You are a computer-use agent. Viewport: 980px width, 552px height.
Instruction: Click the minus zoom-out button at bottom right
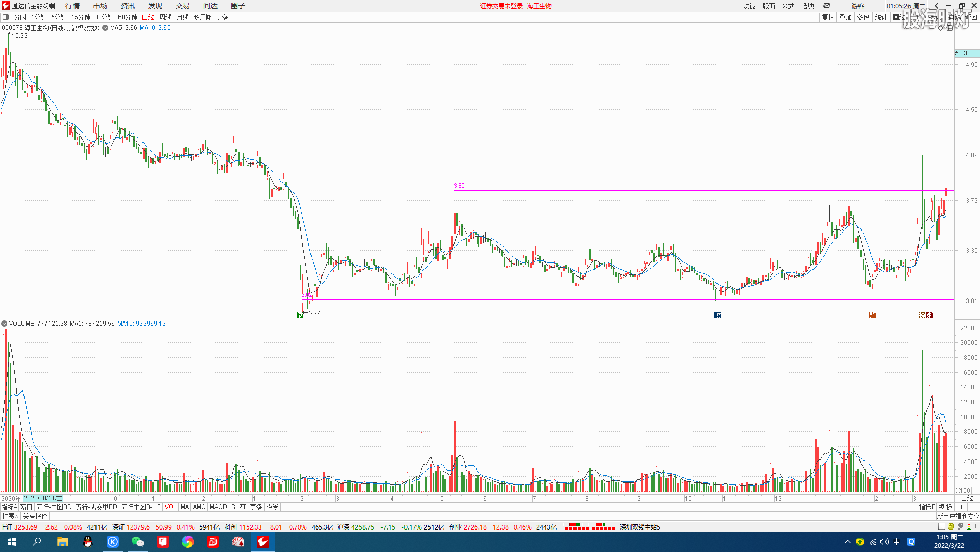coord(973,507)
